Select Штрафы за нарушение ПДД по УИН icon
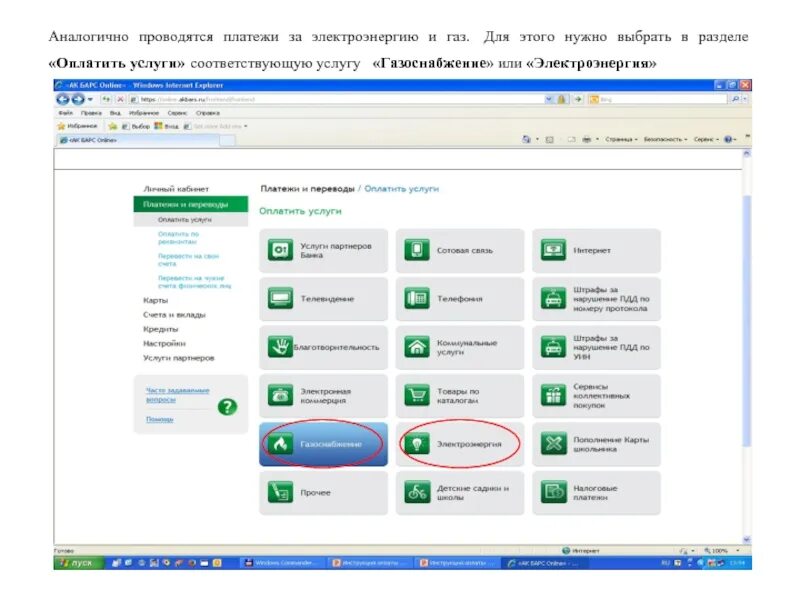 point(554,347)
